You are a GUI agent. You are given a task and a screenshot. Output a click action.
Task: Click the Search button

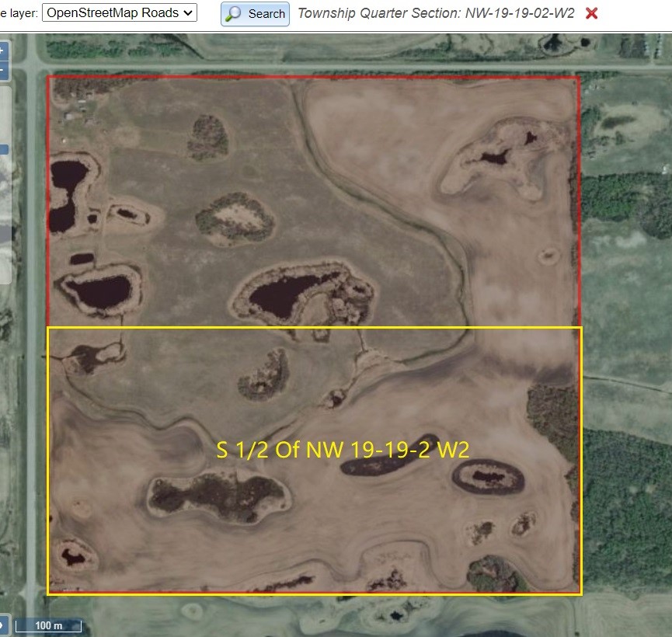pos(255,14)
